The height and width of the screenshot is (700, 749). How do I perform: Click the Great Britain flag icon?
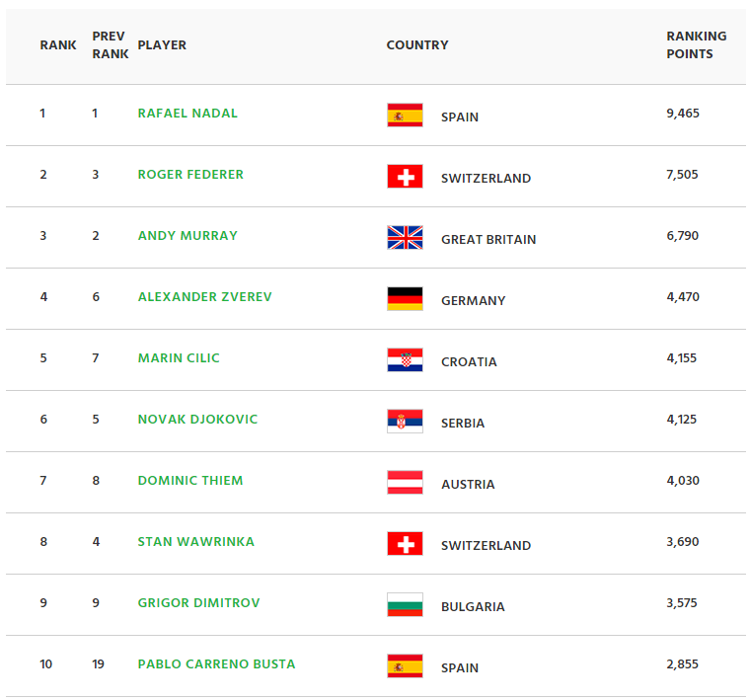(405, 238)
